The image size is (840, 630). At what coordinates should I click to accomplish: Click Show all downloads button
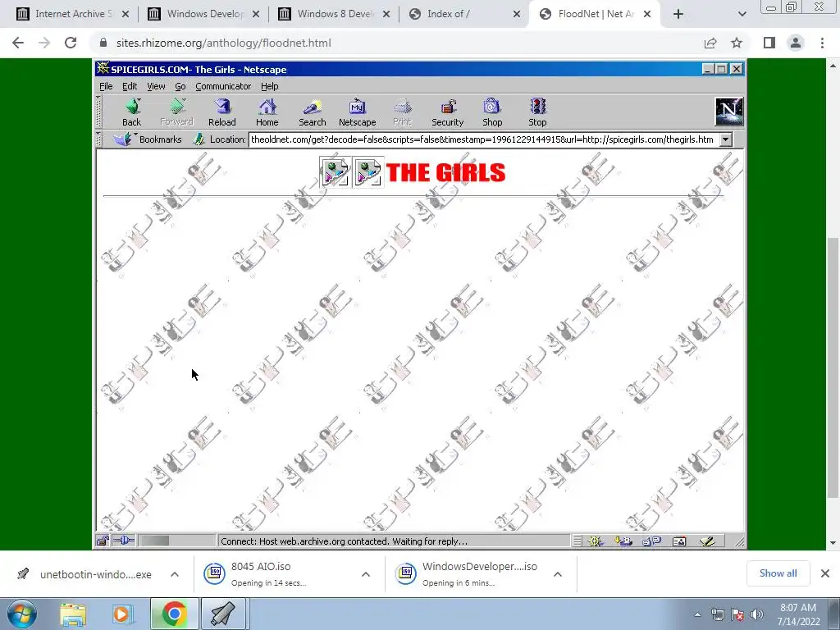(778, 573)
